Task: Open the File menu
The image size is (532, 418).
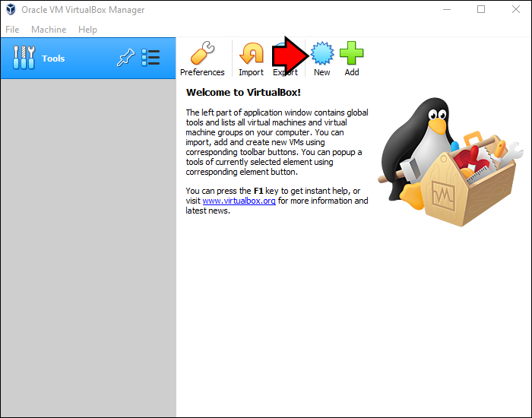Action: pos(12,30)
